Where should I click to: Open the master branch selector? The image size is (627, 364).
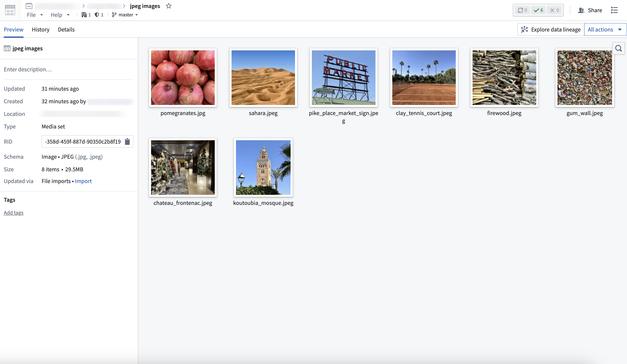[x=125, y=15]
